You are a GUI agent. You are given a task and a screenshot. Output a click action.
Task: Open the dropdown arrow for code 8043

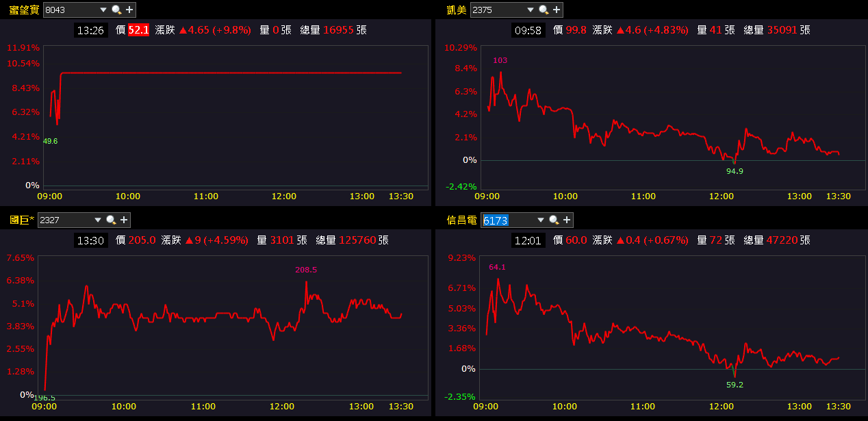[103, 10]
